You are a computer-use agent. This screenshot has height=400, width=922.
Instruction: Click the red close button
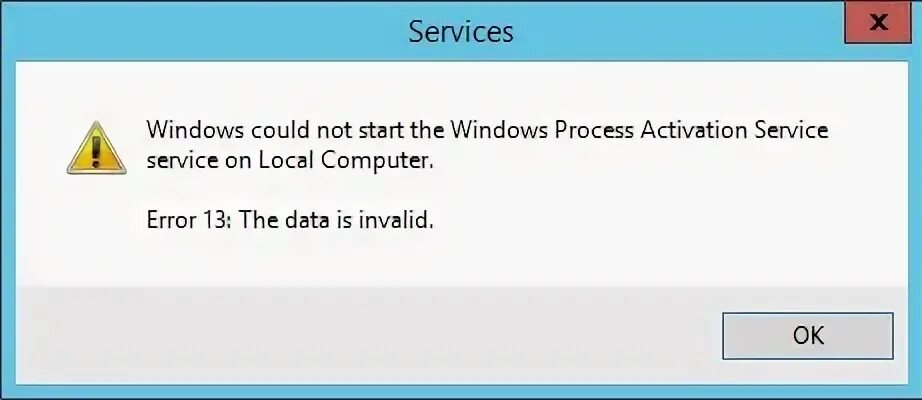coord(875,22)
